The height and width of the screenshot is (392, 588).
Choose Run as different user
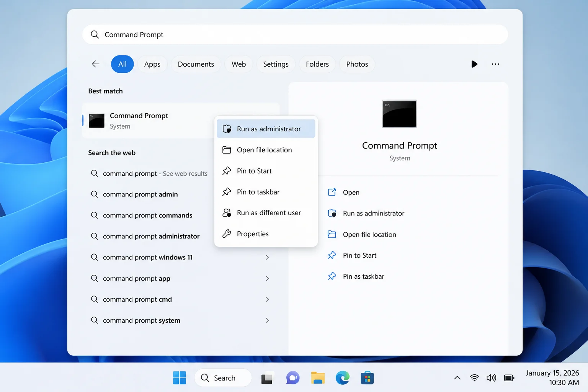pyautogui.click(x=266, y=213)
